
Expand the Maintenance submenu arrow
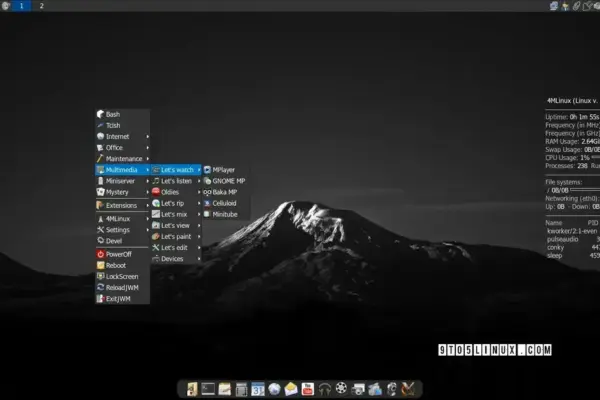click(x=147, y=158)
